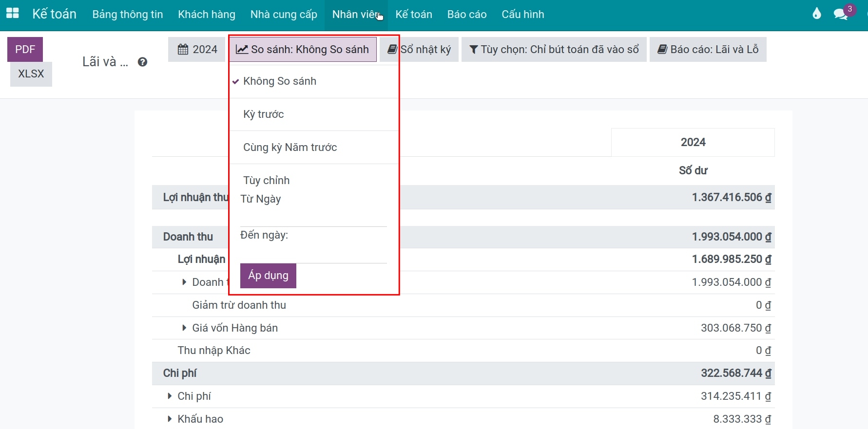Open the chat messages icon
This screenshot has height=429, width=868.
840,14
